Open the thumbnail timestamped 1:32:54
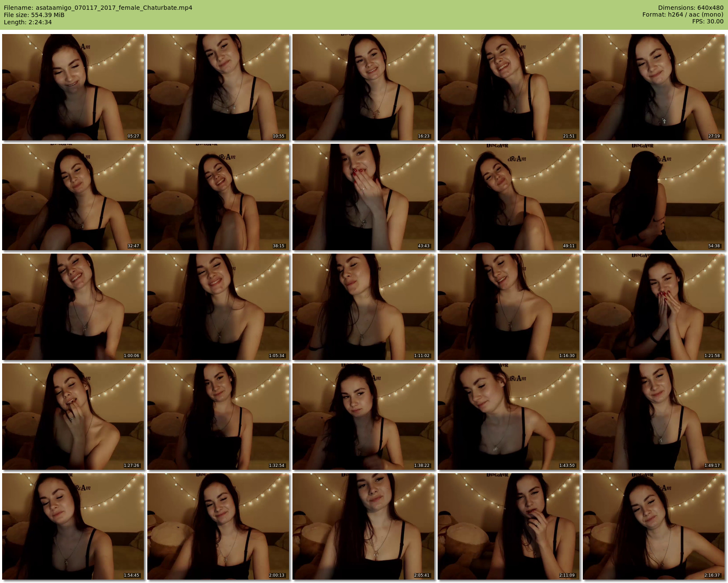728x583 pixels. point(218,417)
